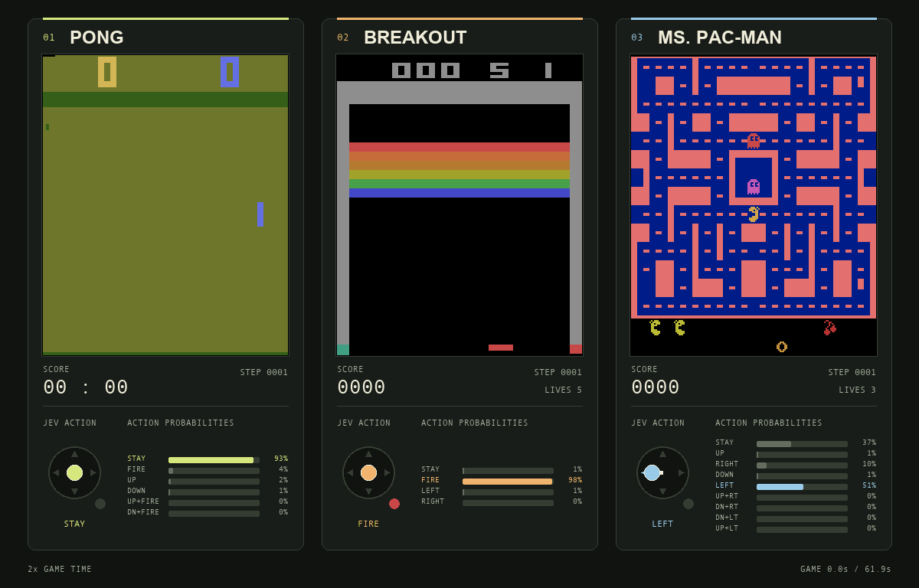Click the Pong score '00 : 00'

[86, 387]
